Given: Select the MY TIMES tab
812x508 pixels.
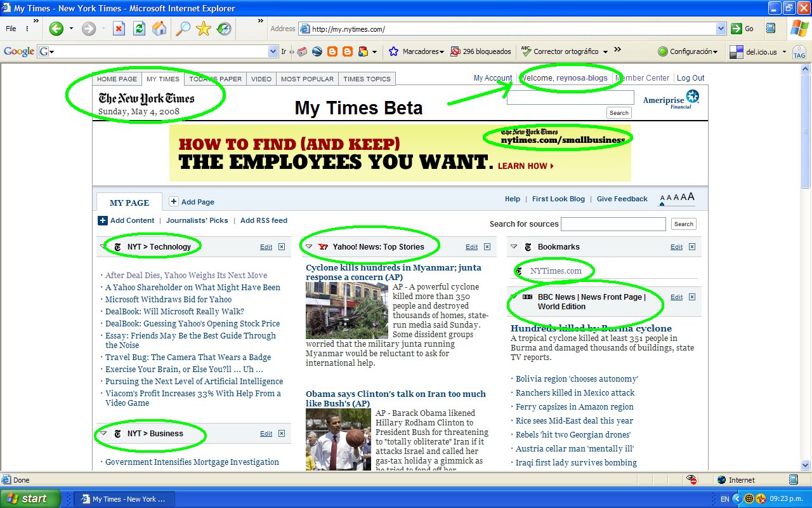Looking at the screenshot, I should (163, 79).
